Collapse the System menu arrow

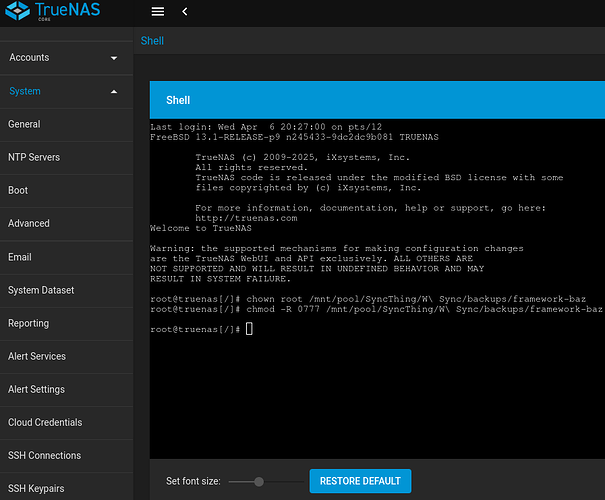pyautogui.click(x=114, y=91)
